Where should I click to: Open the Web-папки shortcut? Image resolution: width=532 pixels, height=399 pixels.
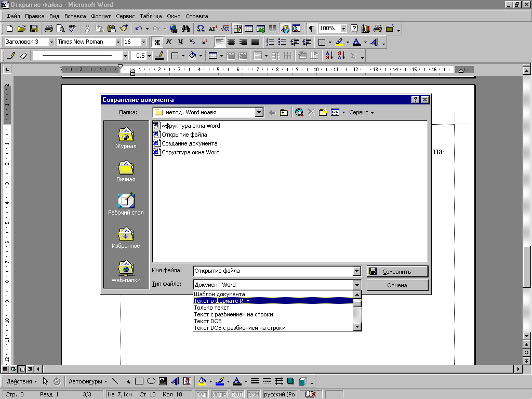pos(126,271)
